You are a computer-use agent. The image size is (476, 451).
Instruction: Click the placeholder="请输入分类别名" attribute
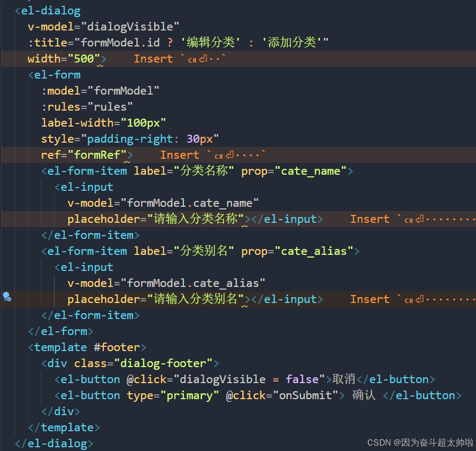[x=156, y=299]
